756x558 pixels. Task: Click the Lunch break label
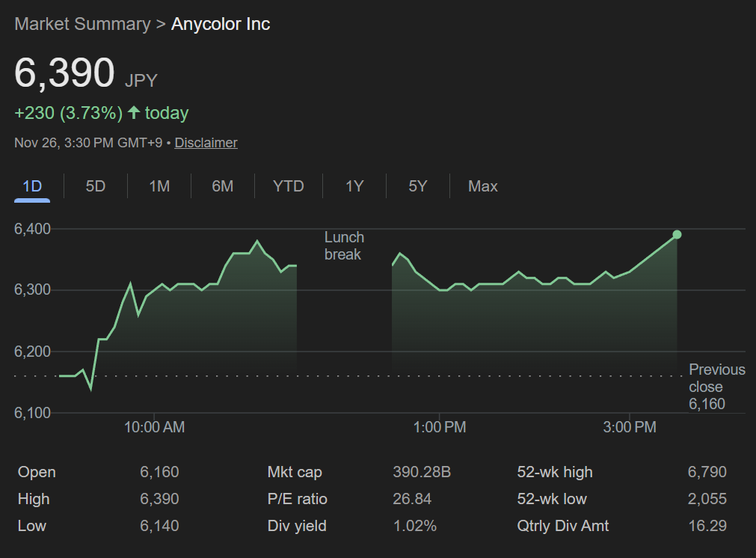click(344, 246)
